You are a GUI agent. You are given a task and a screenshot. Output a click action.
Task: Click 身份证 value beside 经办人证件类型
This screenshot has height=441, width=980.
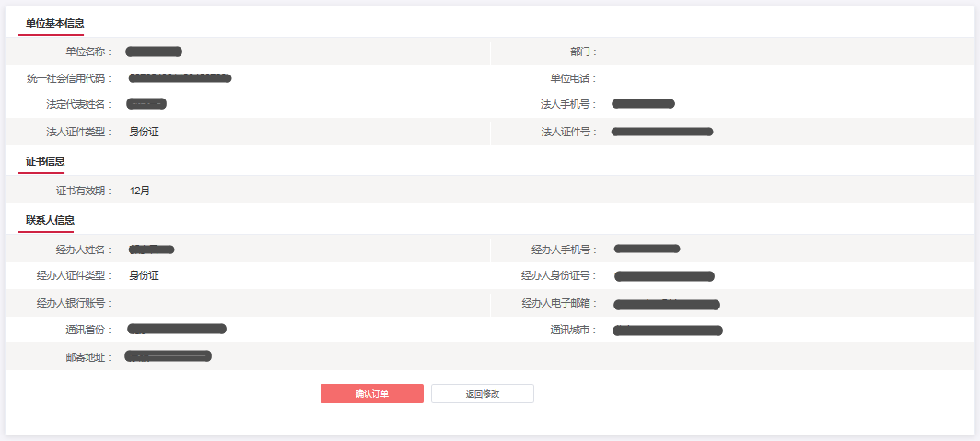pyautogui.click(x=145, y=275)
